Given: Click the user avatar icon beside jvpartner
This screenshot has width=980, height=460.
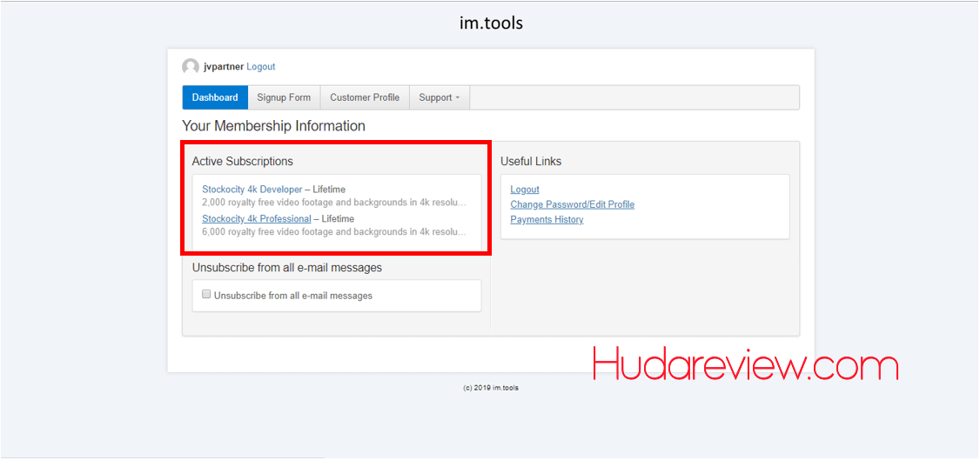Looking at the screenshot, I should (190, 67).
